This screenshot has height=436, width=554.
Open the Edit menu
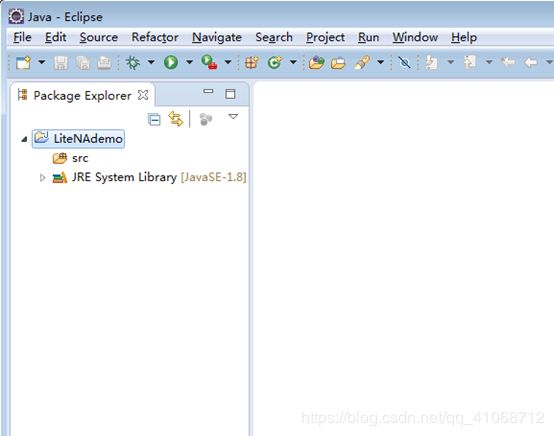pyautogui.click(x=55, y=37)
